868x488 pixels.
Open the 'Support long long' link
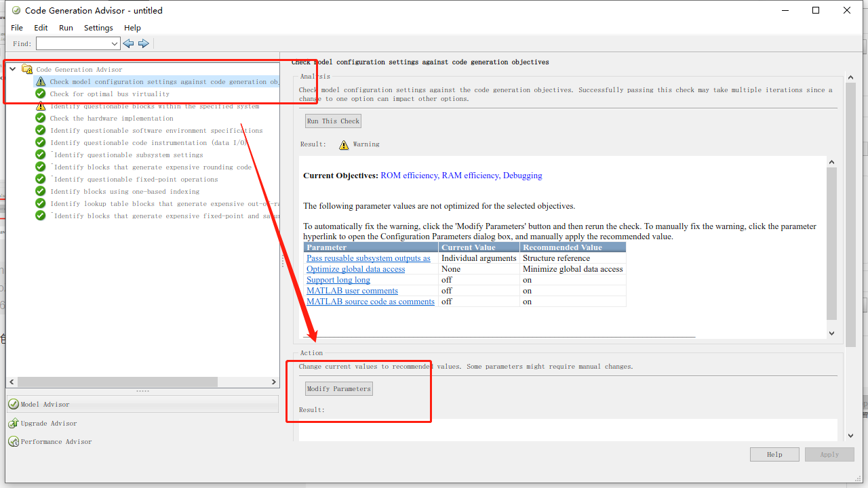338,280
